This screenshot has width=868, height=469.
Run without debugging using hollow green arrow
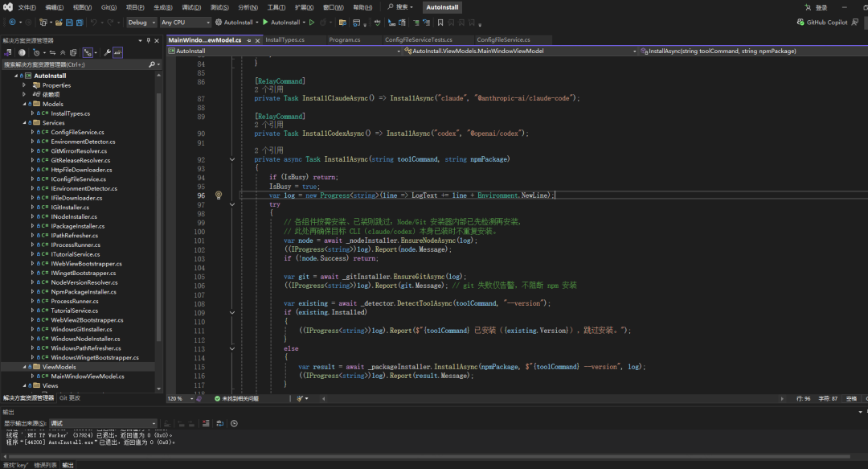point(312,23)
